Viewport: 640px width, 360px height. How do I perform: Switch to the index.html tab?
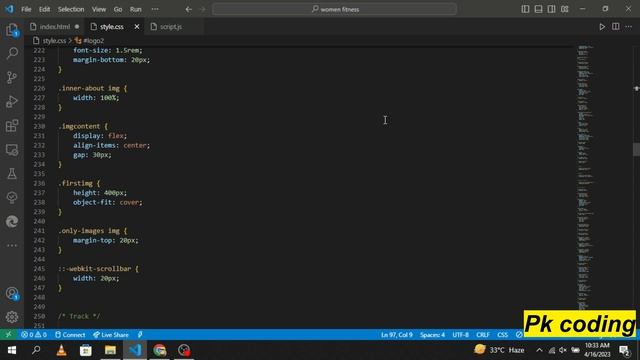click(x=55, y=27)
